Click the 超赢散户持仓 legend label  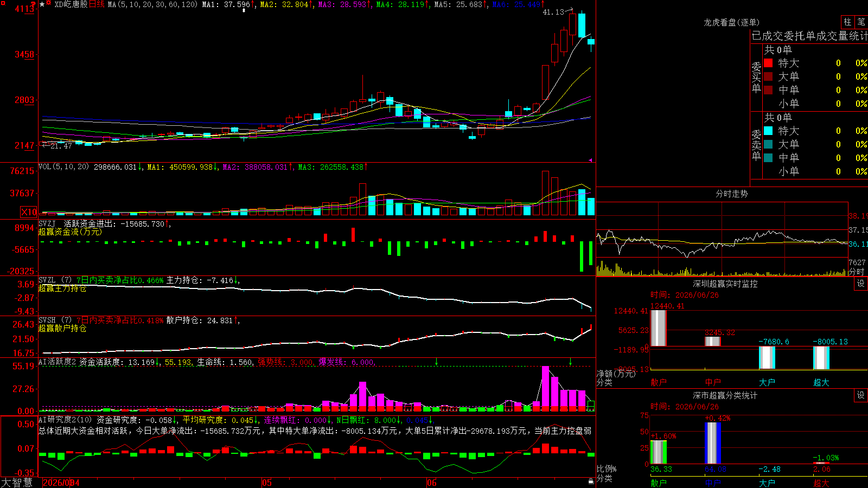click(x=62, y=329)
